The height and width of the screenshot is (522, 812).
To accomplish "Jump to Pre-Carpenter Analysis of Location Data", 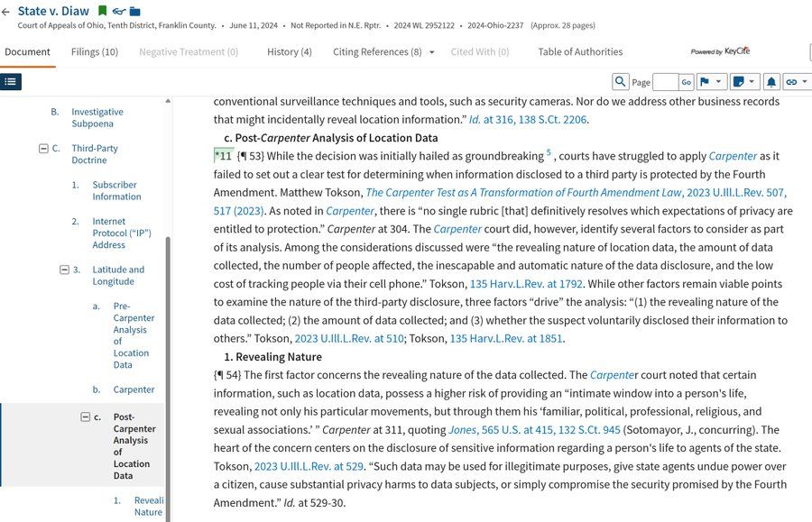I will (134, 335).
